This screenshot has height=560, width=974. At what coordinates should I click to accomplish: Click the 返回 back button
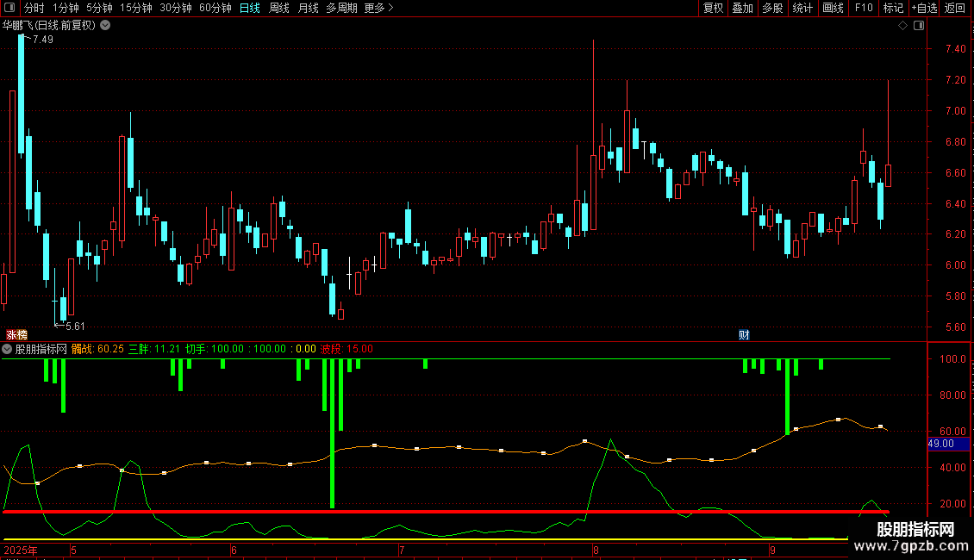tap(955, 8)
